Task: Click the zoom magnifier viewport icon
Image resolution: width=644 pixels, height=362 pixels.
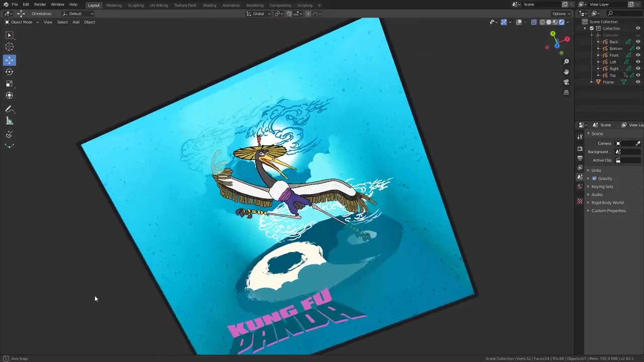Action: [566, 62]
